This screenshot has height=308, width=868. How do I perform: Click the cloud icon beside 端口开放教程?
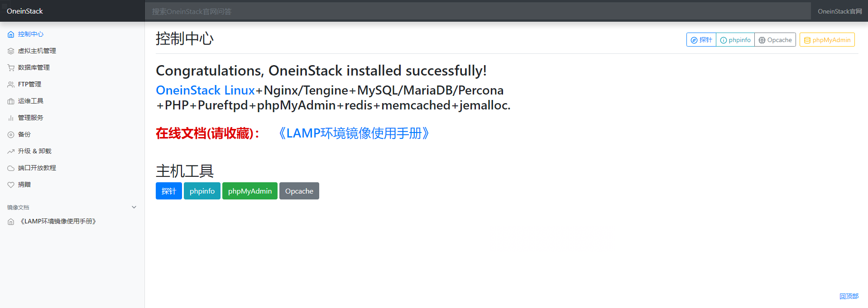pos(11,168)
